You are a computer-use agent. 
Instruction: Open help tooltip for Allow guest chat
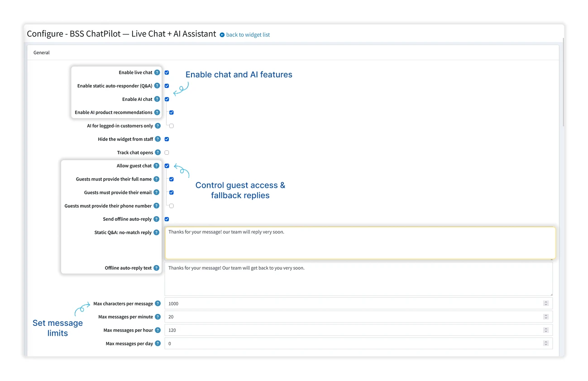[x=157, y=166]
